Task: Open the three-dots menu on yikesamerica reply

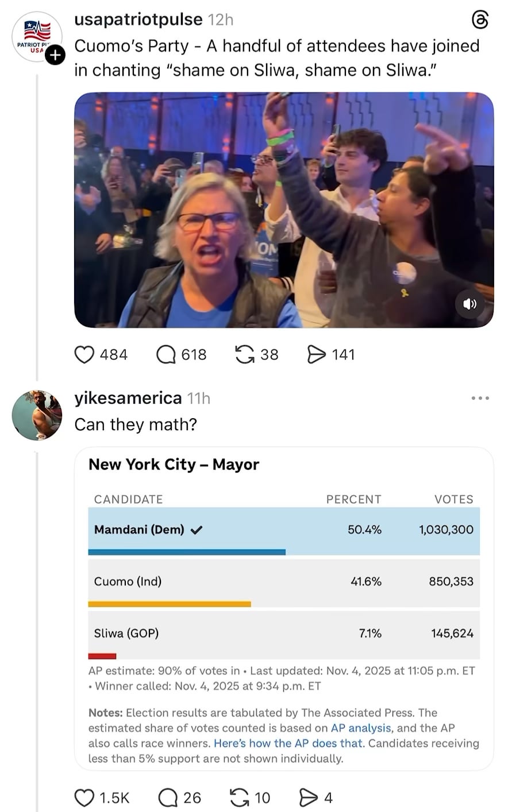Action: pyautogui.click(x=480, y=398)
